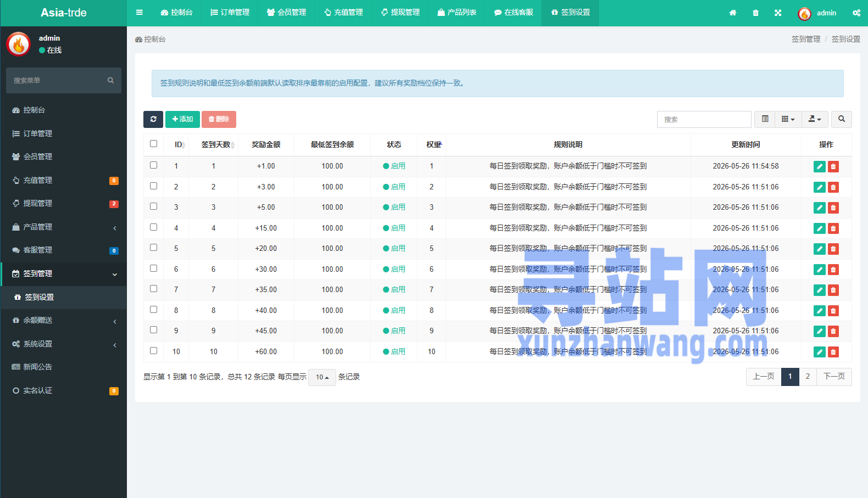
Task: Open 实名认证 in the sidebar
Action: (63, 390)
